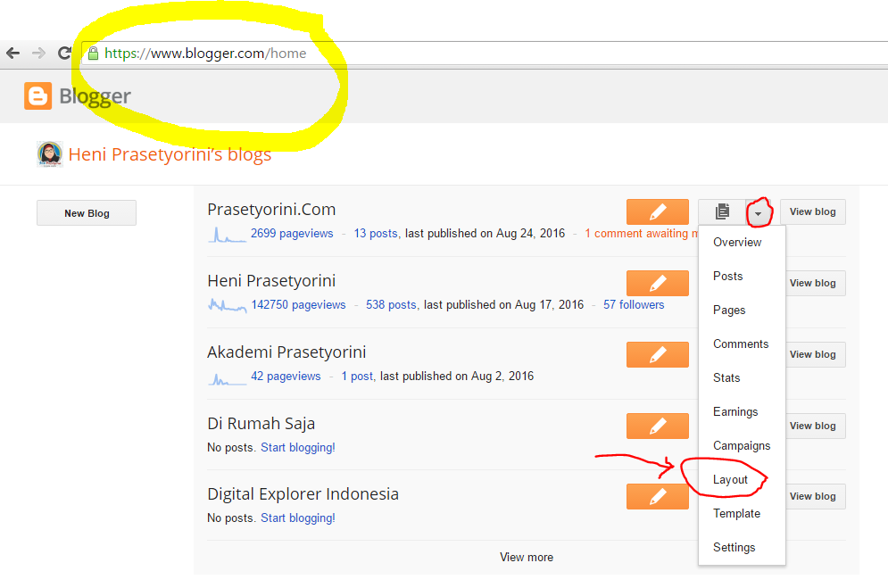Open Heni Prasetyorini's profile avatar
The image size is (888, 588).
point(50,154)
